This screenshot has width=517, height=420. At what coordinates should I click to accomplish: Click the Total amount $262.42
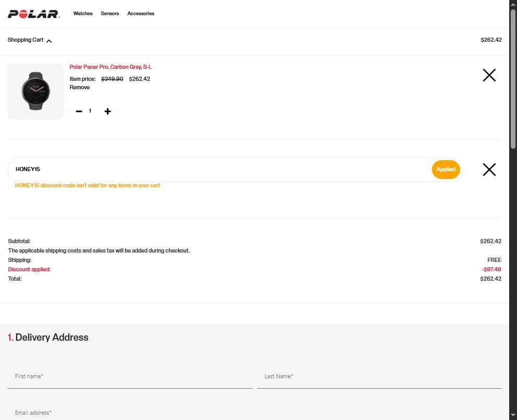coord(490,279)
